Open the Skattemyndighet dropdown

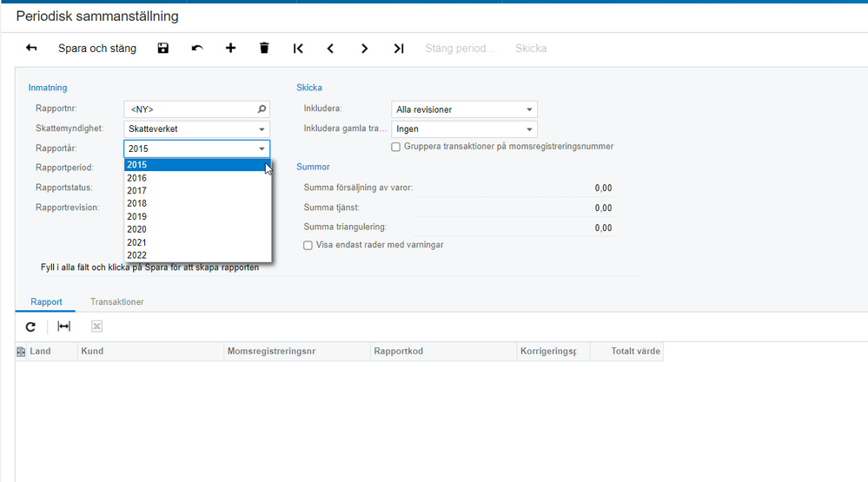pos(262,129)
